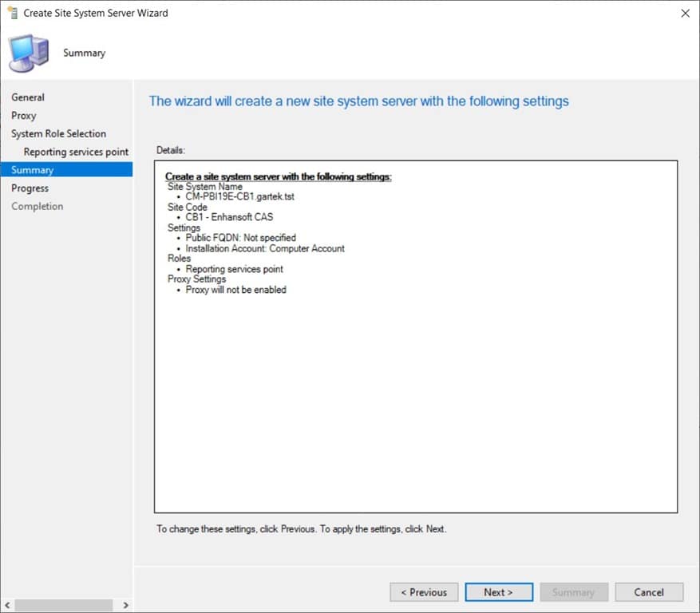Click the horizontal scrollbar at the bottom
The image size is (700, 613).
tap(64, 606)
